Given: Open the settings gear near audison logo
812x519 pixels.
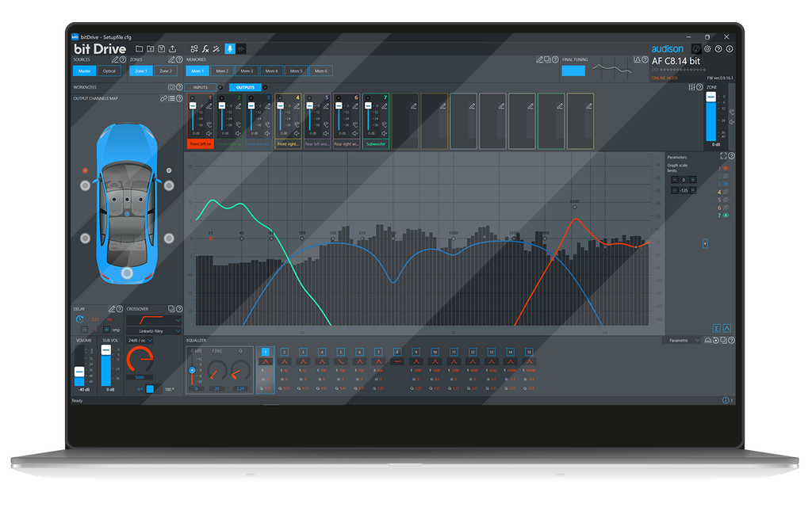Looking at the screenshot, I should point(707,49).
